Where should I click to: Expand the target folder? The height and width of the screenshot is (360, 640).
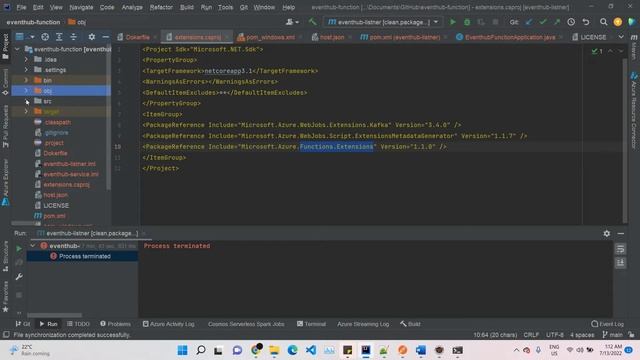pos(26,111)
